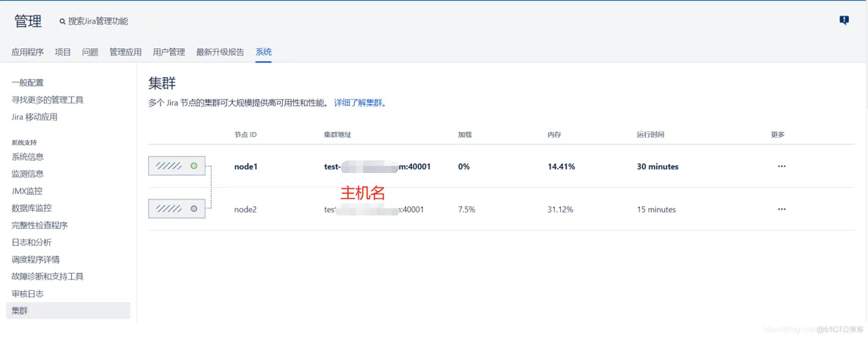Open the 应用程序 tab
868x338 pixels.
(x=27, y=53)
